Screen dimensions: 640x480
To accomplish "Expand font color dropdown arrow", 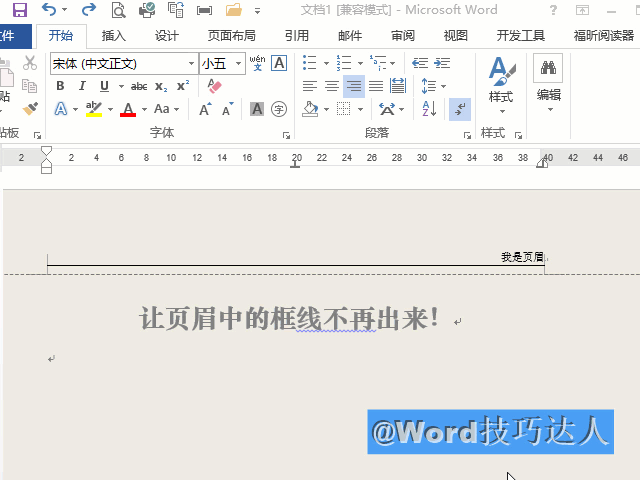I will [144, 109].
